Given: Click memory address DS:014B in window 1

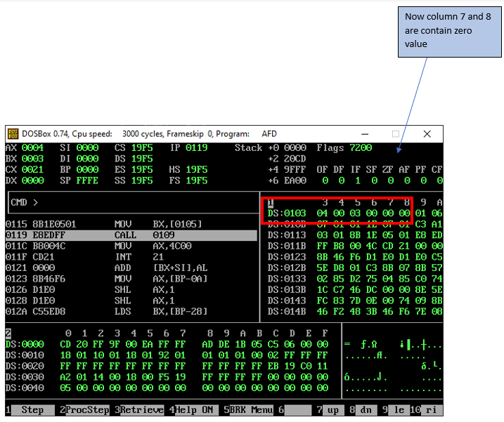Looking at the screenshot, I should 287,312.
